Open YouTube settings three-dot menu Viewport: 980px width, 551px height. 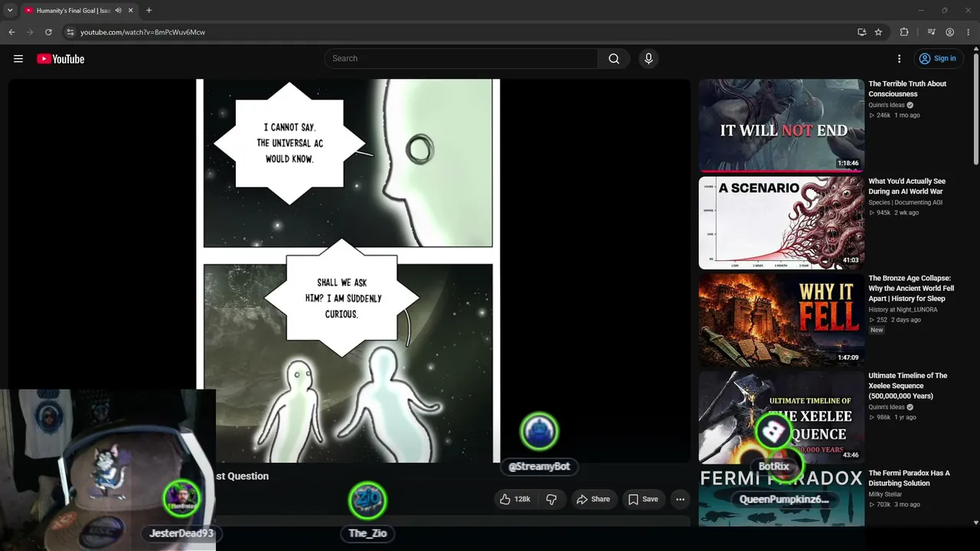pos(900,59)
